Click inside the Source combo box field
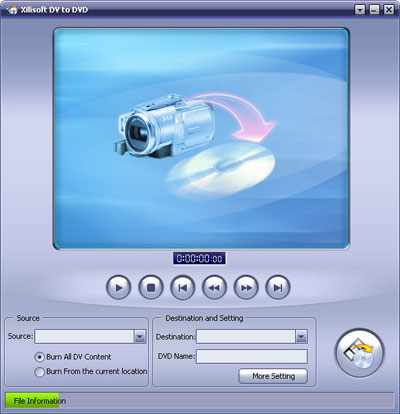400x414 pixels. coord(84,337)
